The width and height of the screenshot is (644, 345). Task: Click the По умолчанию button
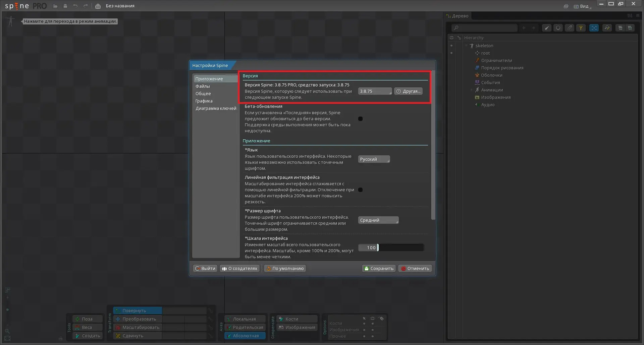click(285, 268)
